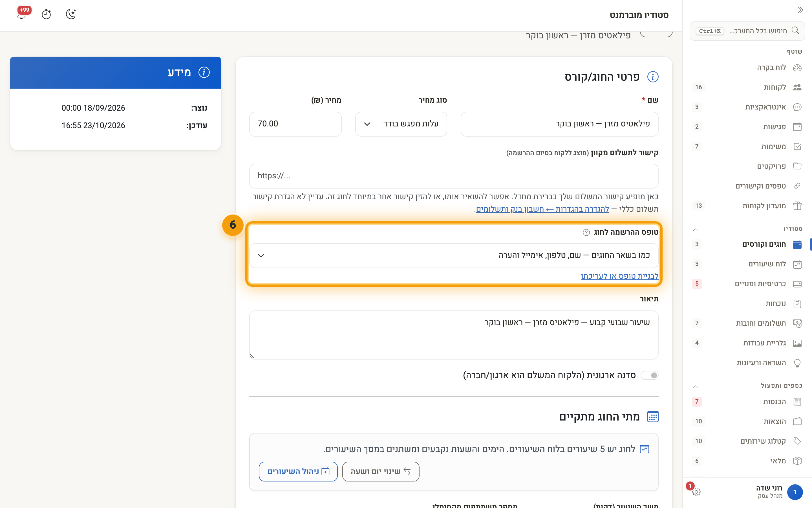Collapse the סטודיו sidebar section
This screenshot has width=812, height=508.
coord(695,230)
